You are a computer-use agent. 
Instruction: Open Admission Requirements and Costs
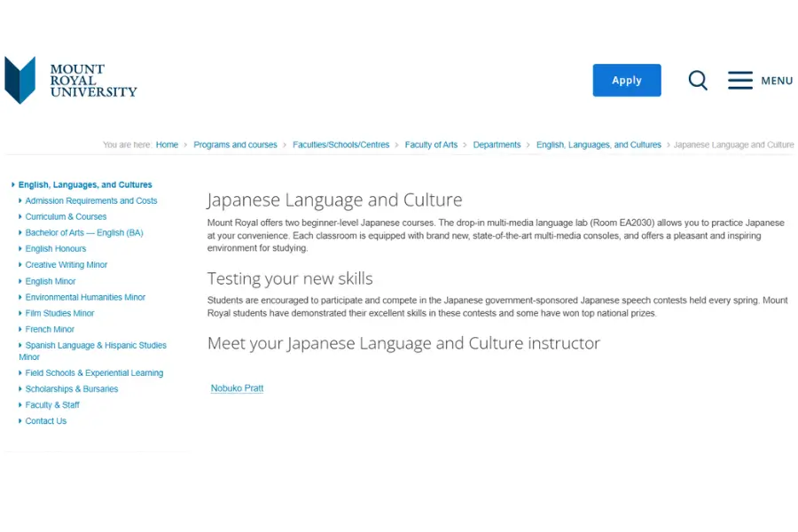click(91, 200)
